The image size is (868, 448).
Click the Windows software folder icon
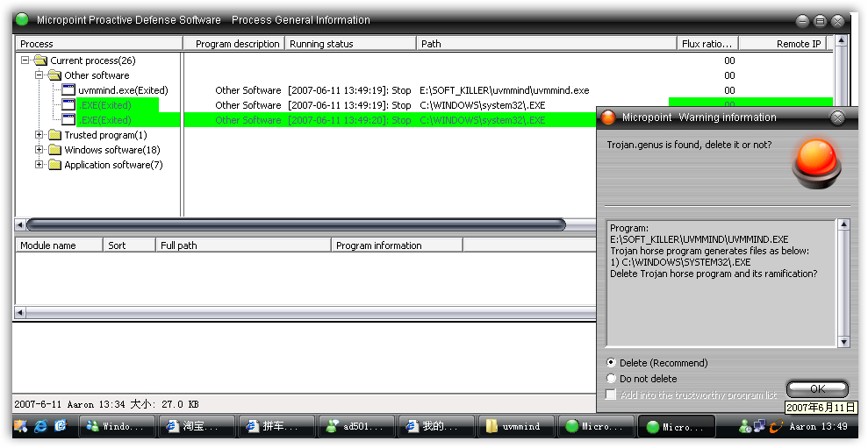click(54, 150)
